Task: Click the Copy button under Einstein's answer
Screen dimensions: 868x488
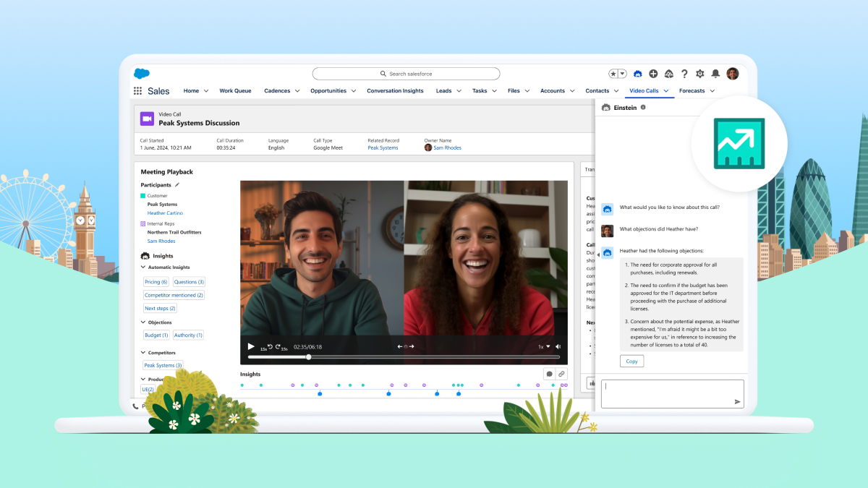Action: [x=631, y=361]
